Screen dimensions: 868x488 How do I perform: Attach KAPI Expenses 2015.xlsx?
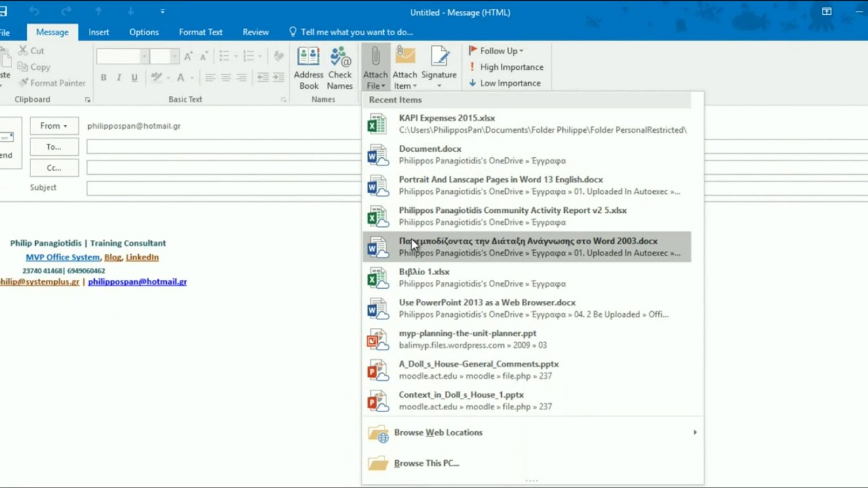click(x=527, y=124)
